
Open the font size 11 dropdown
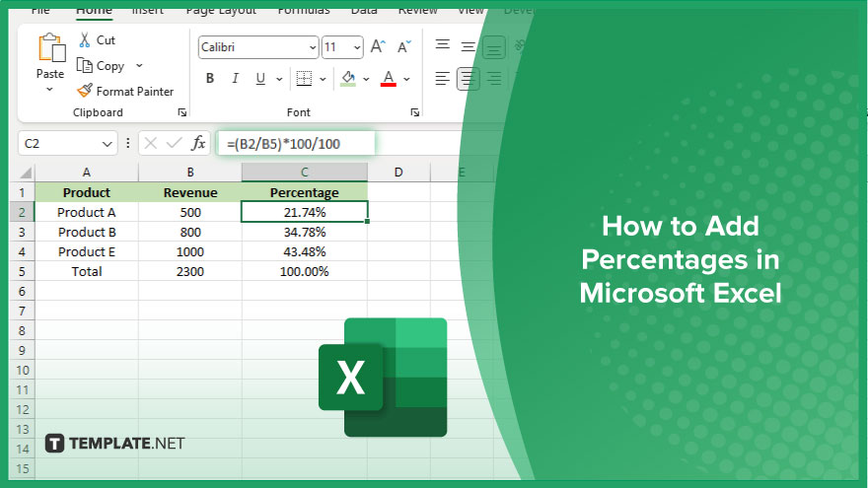click(x=357, y=47)
